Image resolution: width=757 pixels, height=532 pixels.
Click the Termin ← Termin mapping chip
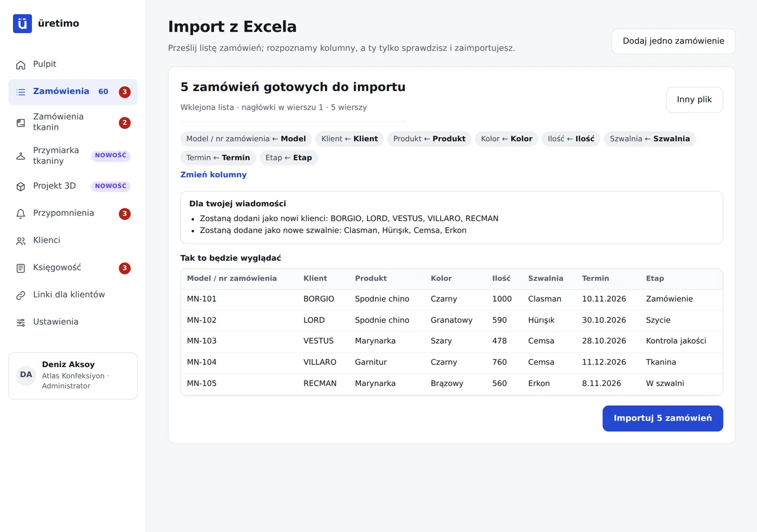coord(218,158)
